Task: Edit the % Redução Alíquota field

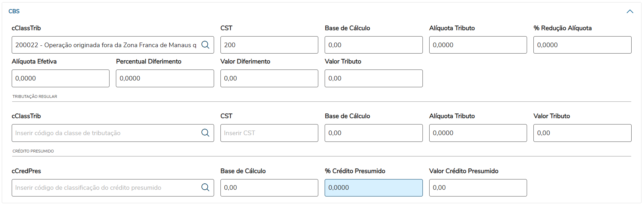Action: point(582,45)
